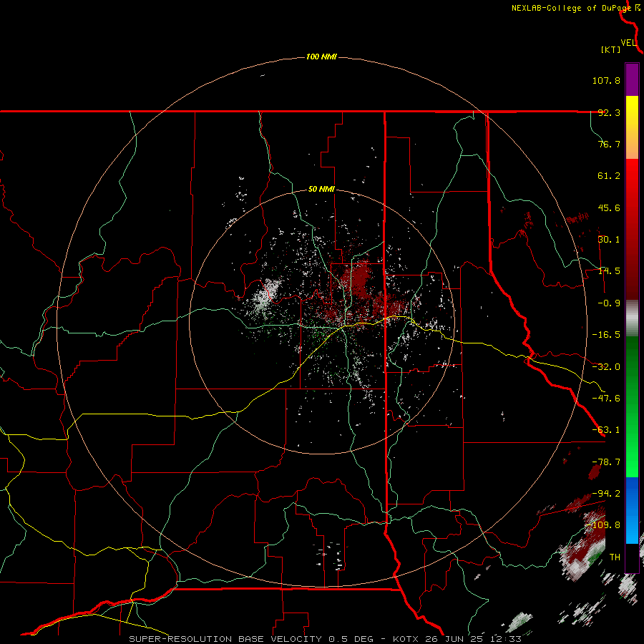Click the 76.7 velocity scale value
The width and height of the screenshot is (644, 644).
click(609, 144)
